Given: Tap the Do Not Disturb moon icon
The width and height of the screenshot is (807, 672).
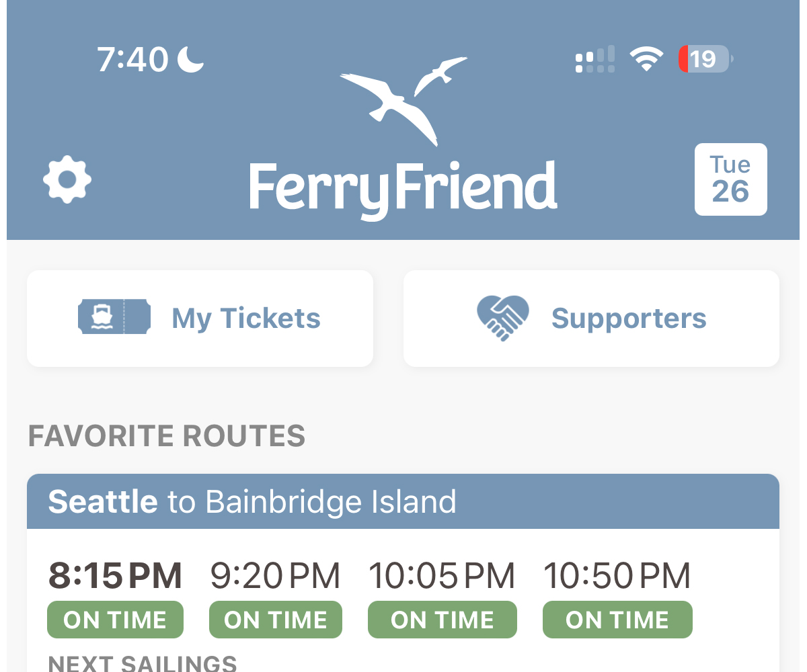Looking at the screenshot, I should [190, 59].
